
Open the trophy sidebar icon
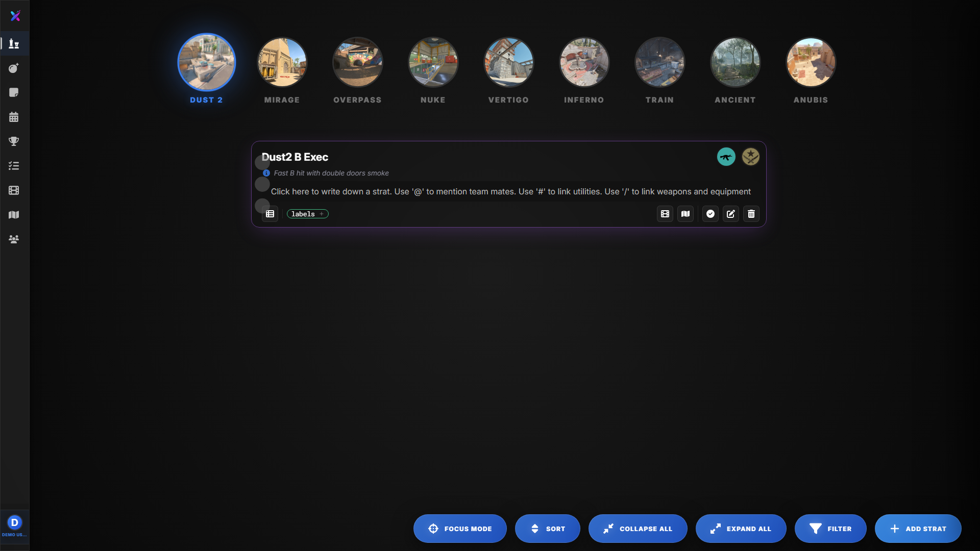[14, 141]
